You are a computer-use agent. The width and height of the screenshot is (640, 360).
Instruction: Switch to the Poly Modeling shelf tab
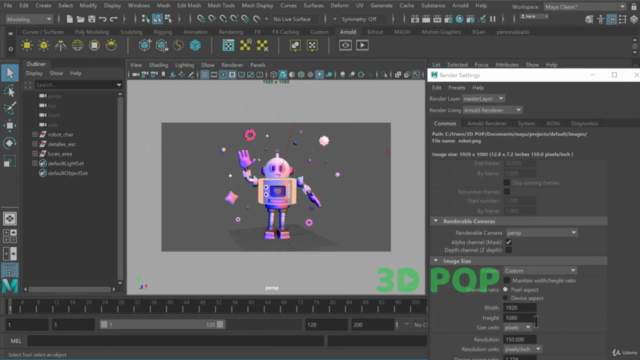tap(92, 32)
